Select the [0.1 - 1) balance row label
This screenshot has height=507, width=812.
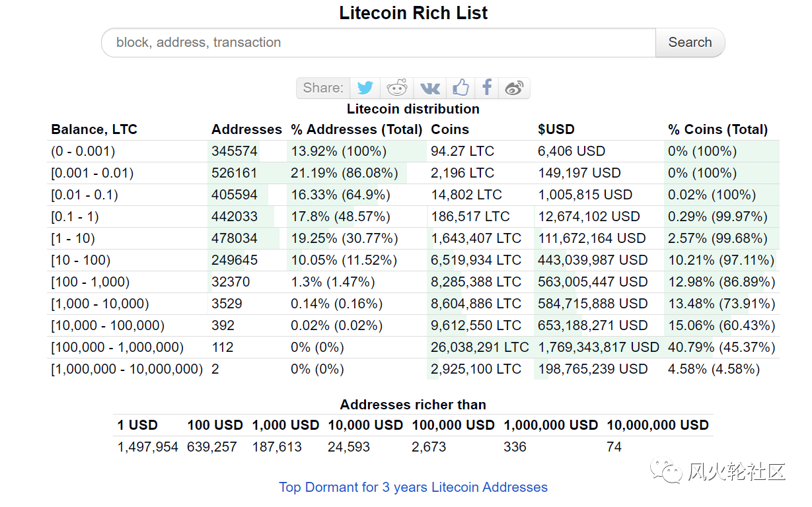click(75, 217)
